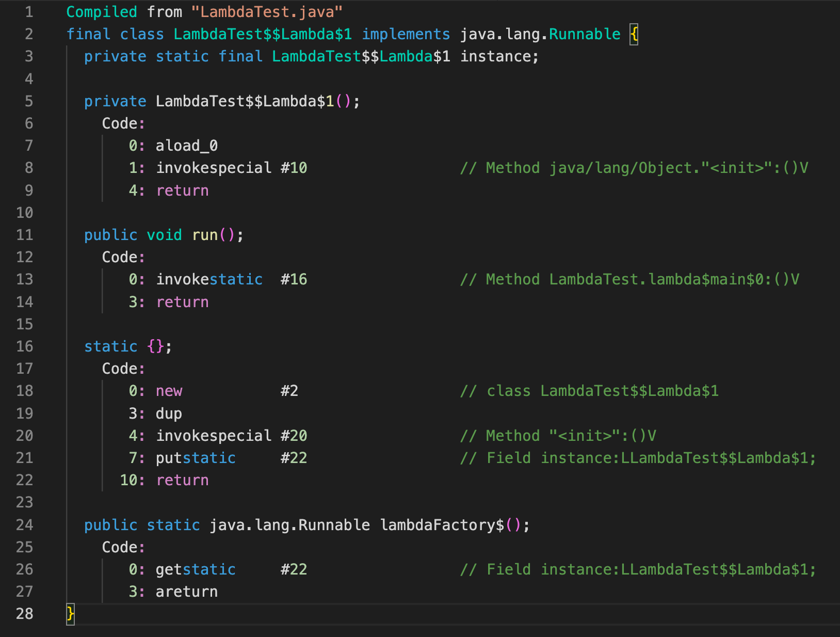
Task: Click the "implements" keyword on line 2
Action: click(406, 34)
